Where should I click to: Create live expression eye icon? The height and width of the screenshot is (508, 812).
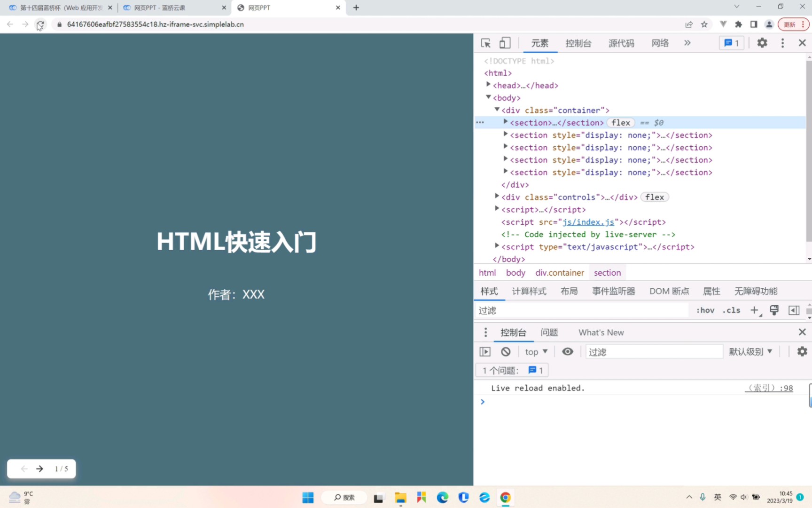568,352
